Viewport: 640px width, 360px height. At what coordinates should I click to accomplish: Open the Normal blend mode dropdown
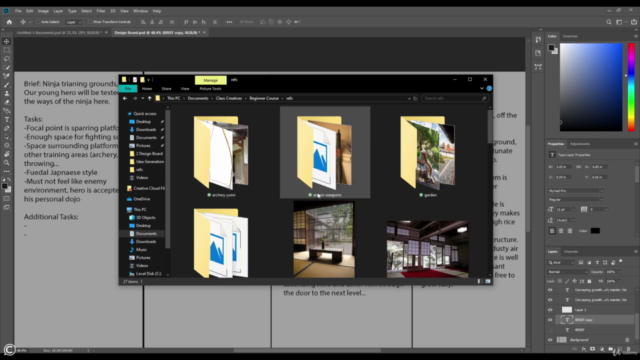(567, 272)
